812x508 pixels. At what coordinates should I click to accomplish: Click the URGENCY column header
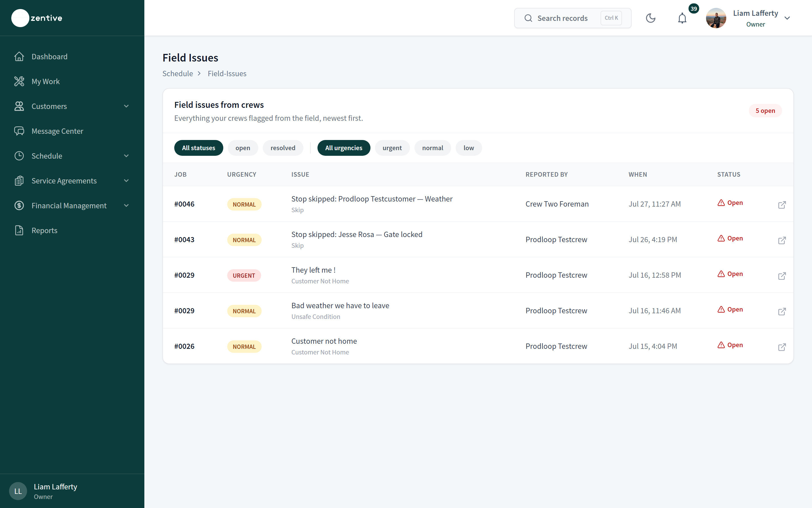pos(242,174)
